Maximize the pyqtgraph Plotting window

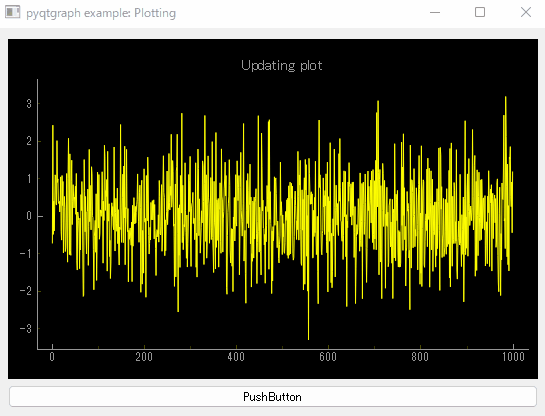(480, 12)
